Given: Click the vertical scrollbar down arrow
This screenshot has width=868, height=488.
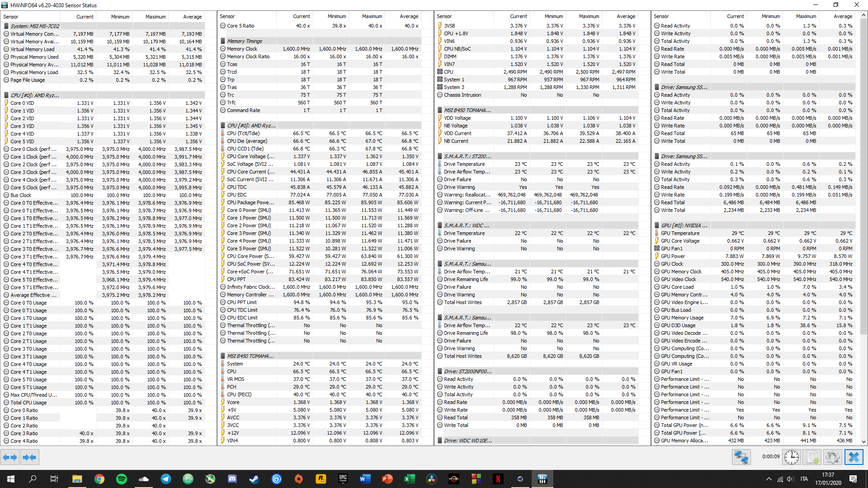Looking at the screenshot, I should pyautogui.click(x=863, y=442).
